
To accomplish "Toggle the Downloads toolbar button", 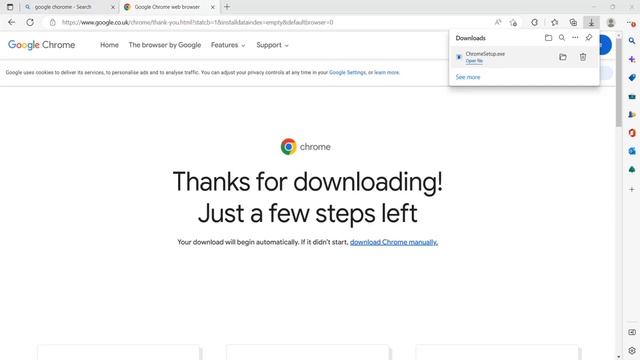I will point(591,22).
